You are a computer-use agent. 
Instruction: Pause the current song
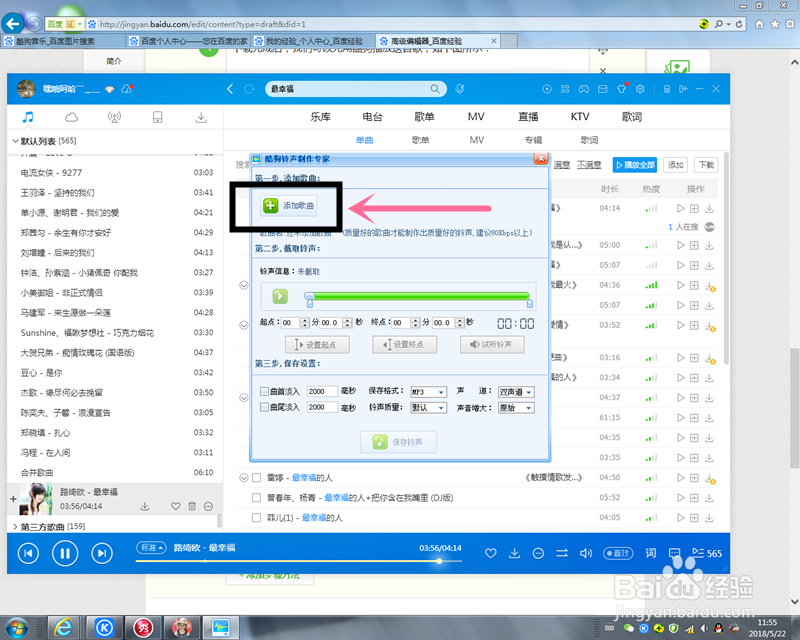coord(65,553)
